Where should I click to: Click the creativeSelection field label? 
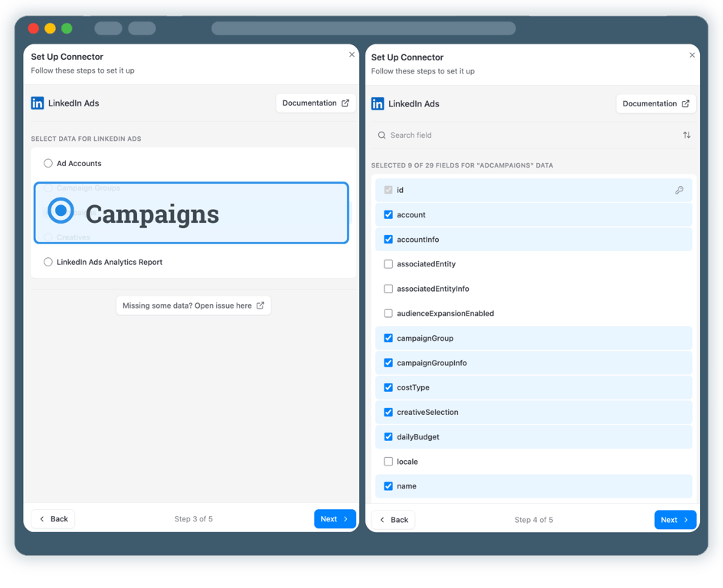[x=427, y=412]
